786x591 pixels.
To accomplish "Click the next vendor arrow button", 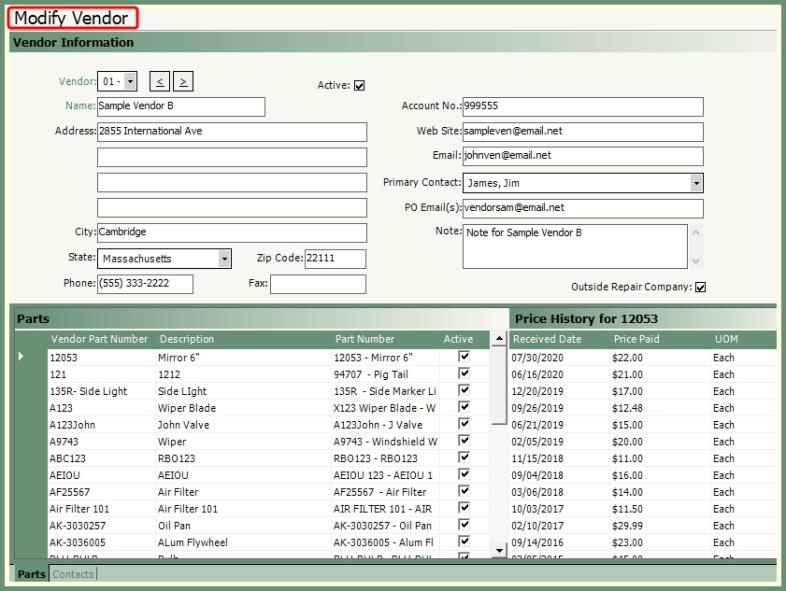I will (184, 81).
